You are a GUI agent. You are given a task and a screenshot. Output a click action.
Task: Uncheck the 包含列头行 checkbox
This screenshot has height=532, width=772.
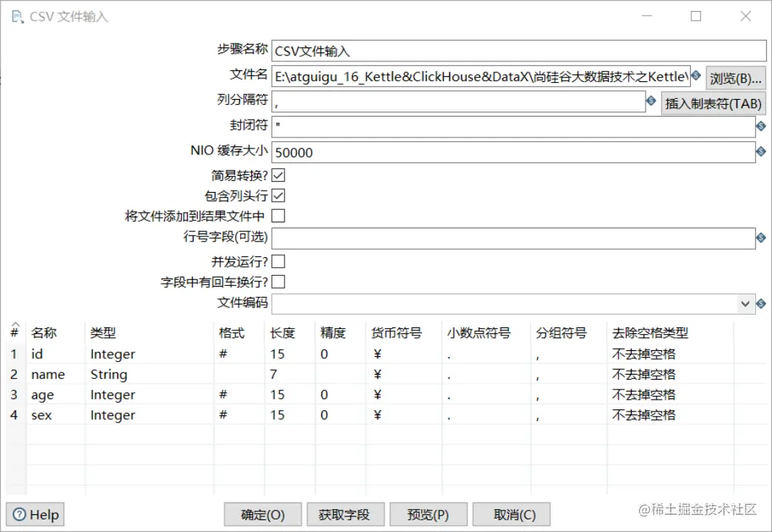[x=279, y=196]
